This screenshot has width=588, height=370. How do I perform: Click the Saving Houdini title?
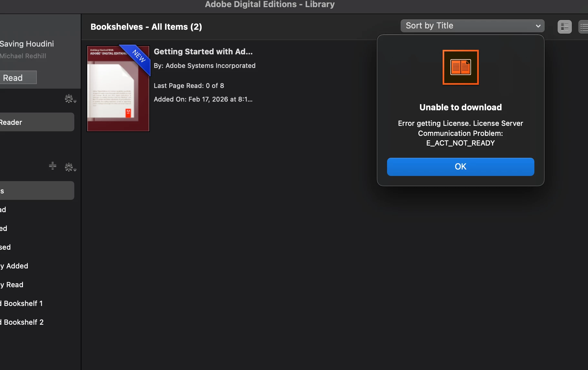[x=27, y=44]
